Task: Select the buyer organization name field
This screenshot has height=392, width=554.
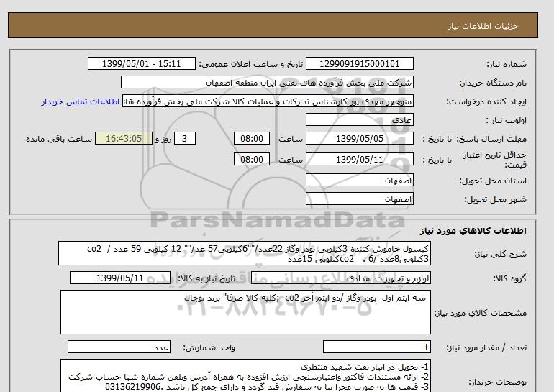Action: pyautogui.click(x=267, y=82)
